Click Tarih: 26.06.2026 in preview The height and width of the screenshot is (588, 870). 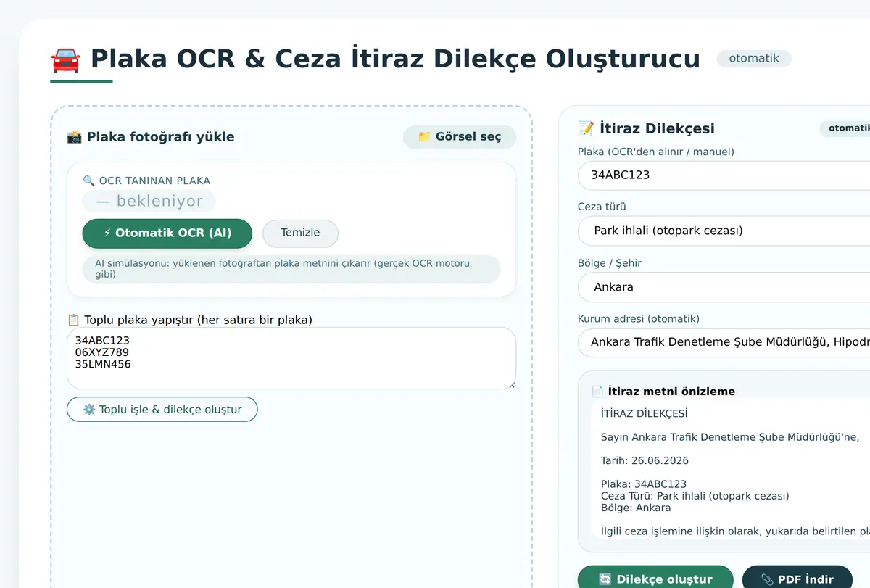click(x=645, y=461)
